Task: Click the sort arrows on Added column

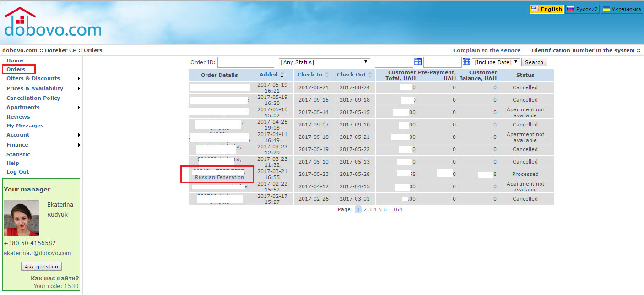Action: pyautogui.click(x=282, y=75)
